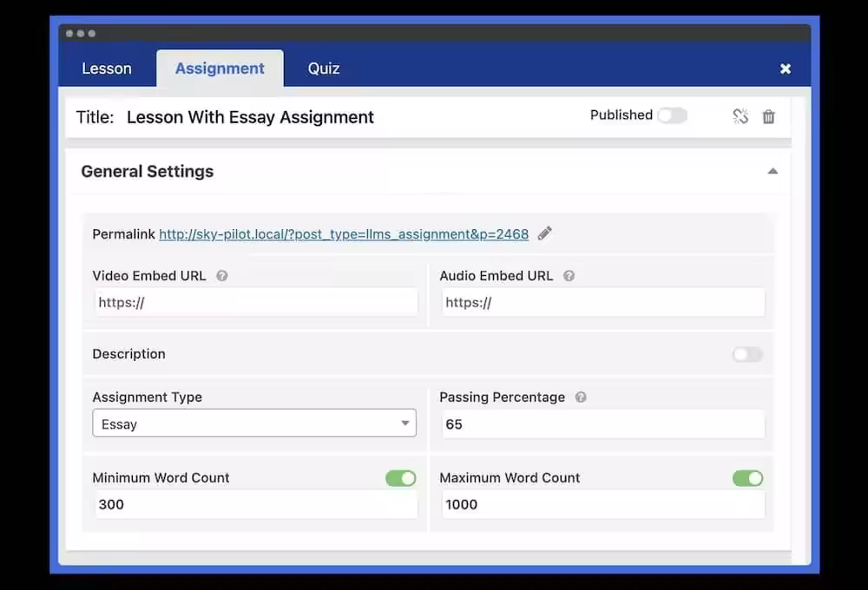Open the assignment permalink URL
This screenshot has height=590, width=868.
344,234
